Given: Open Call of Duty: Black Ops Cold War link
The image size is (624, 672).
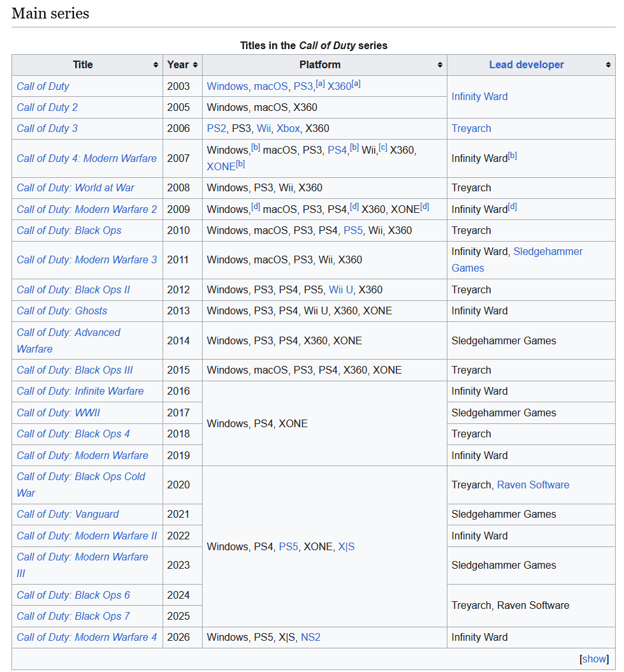Looking at the screenshot, I should point(81,485).
